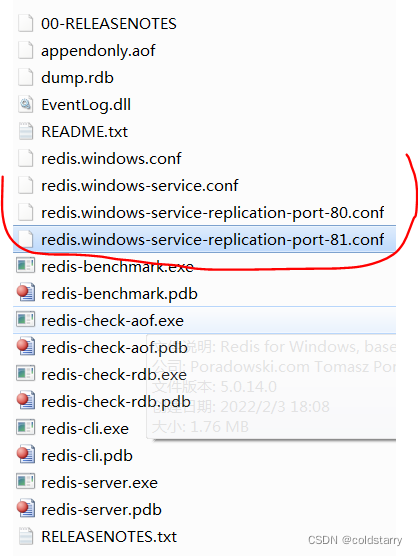Select the redis.windows.conf file name

pos(111,159)
